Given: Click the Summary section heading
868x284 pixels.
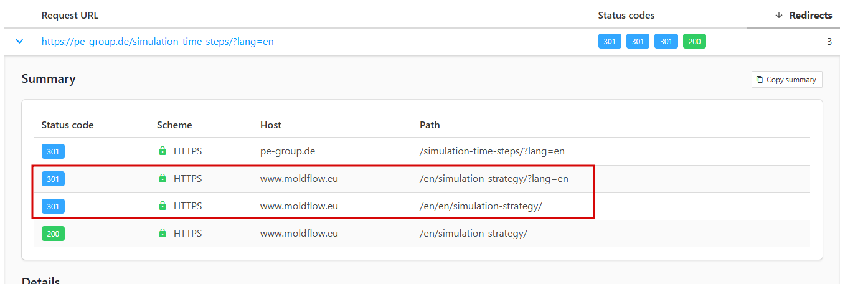Looking at the screenshot, I should [x=49, y=79].
